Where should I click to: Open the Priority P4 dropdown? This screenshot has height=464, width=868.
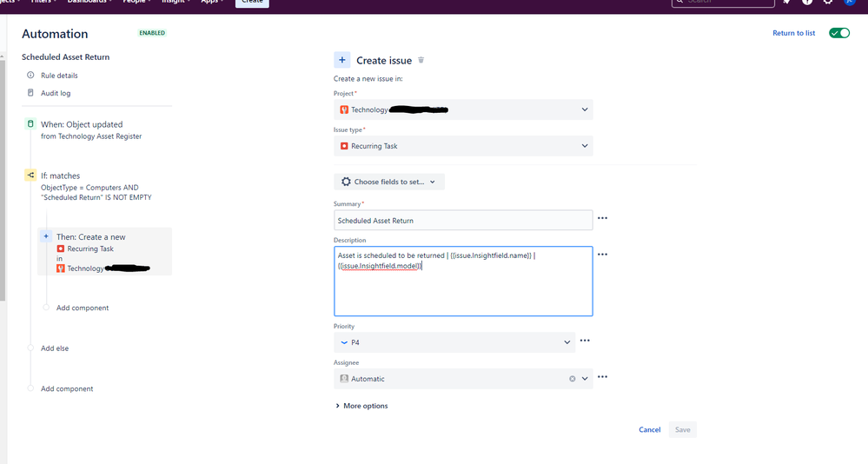point(454,342)
